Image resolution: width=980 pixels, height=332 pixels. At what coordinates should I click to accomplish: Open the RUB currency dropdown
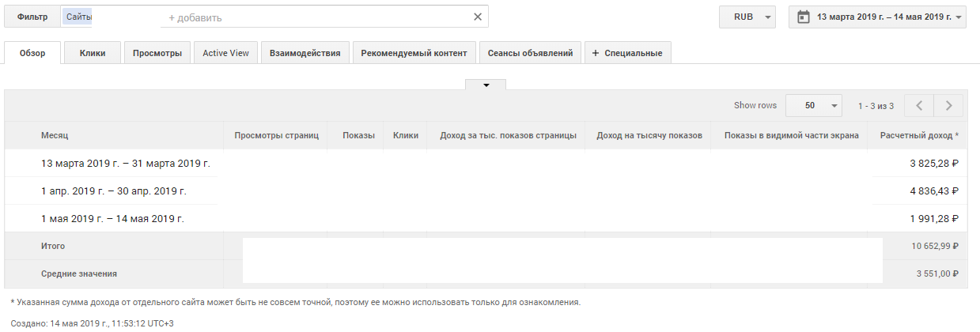click(747, 17)
